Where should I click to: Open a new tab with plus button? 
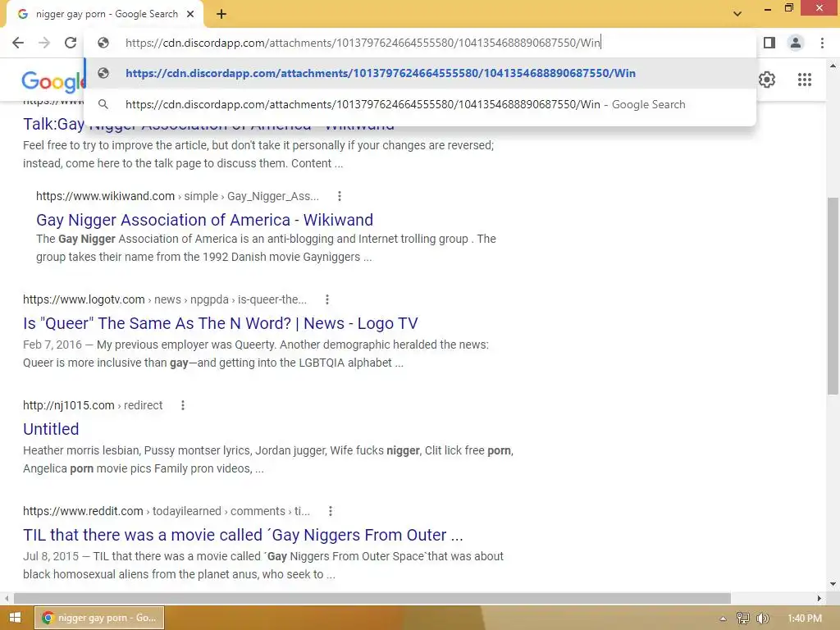pos(221,14)
